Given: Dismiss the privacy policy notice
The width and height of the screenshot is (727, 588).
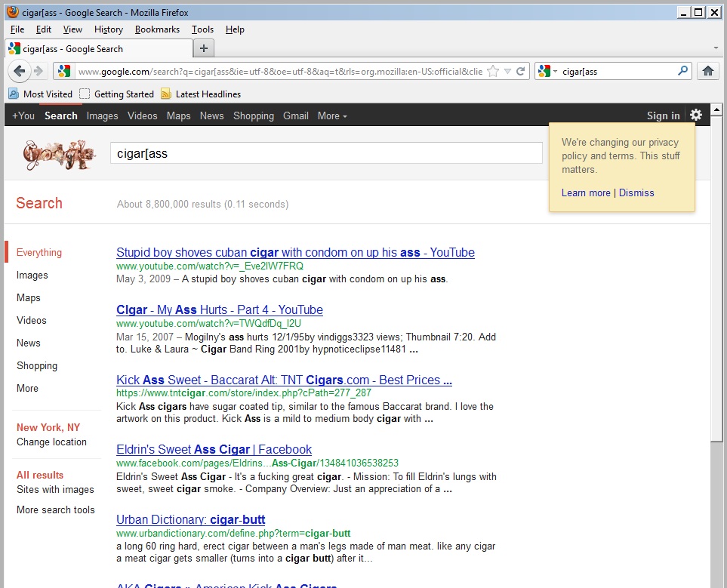Looking at the screenshot, I should (x=636, y=193).
